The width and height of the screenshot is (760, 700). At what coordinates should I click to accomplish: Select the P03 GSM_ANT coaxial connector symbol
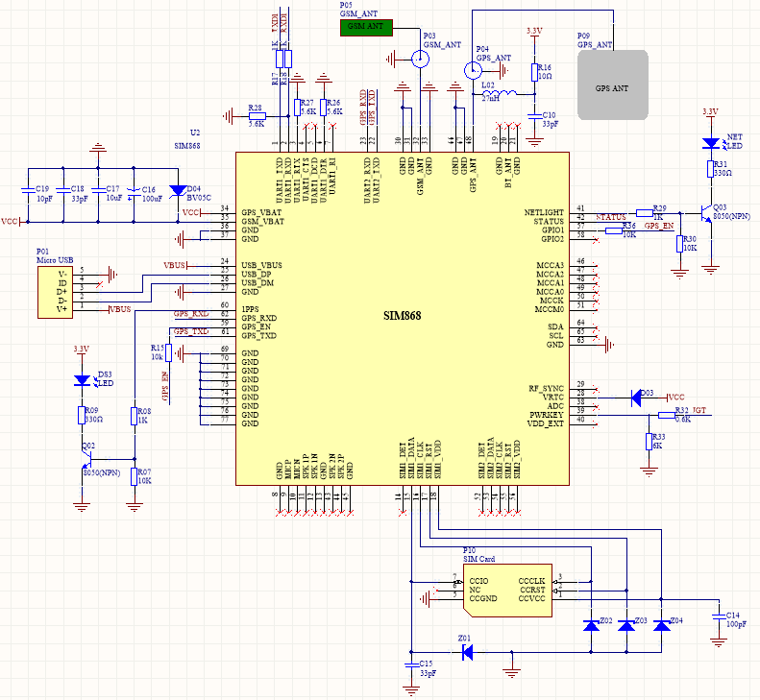(x=420, y=60)
